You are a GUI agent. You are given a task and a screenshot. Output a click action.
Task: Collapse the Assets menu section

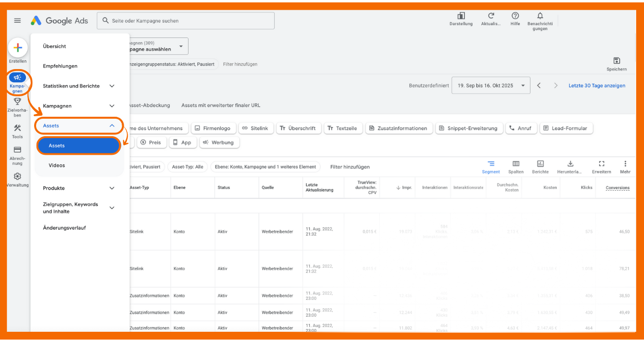112,126
